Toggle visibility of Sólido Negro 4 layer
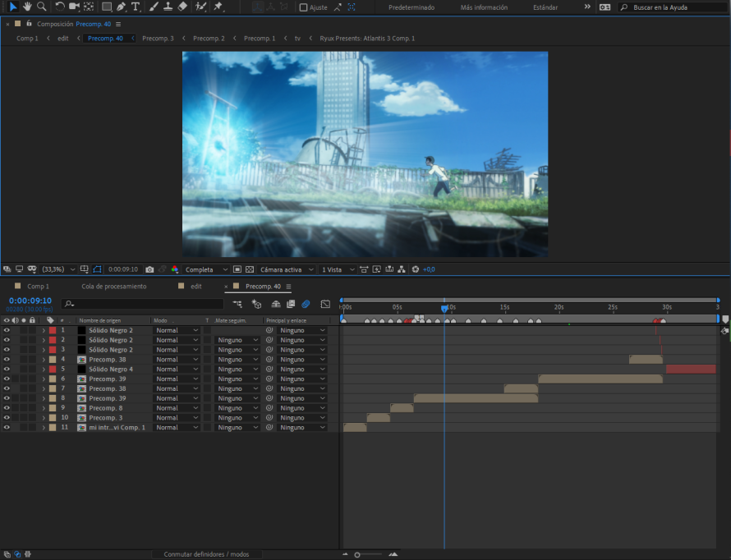This screenshot has height=560, width=731. pyautogui.click(x=7, y=370)
